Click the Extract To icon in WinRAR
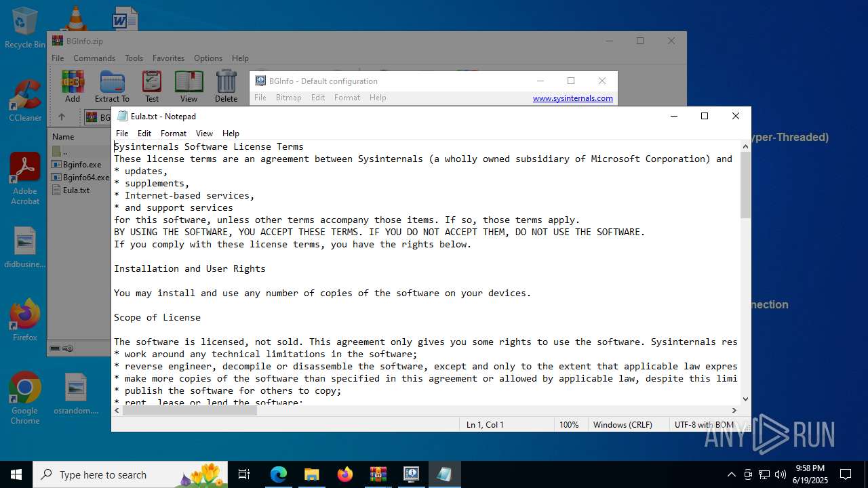 pyautogui.click(x=112, y=86)
